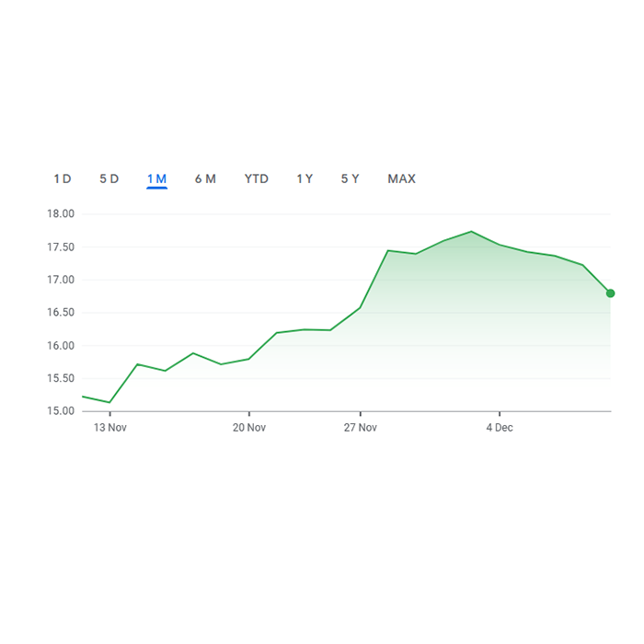Open the 5Y range tab

351,178
